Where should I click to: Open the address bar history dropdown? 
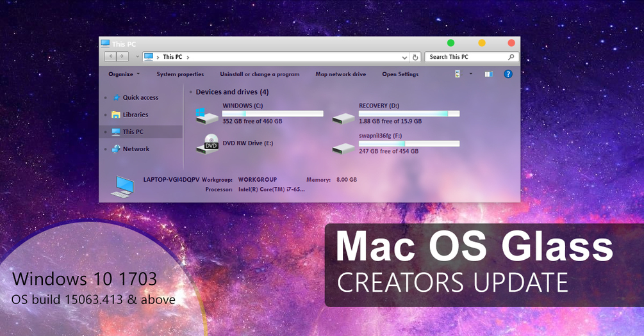click(404, 58)
